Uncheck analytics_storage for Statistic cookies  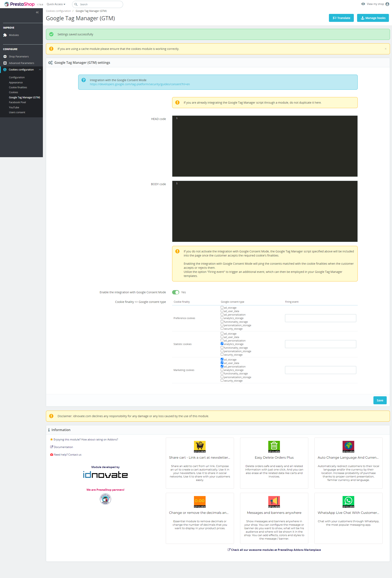tap(222, 344)
